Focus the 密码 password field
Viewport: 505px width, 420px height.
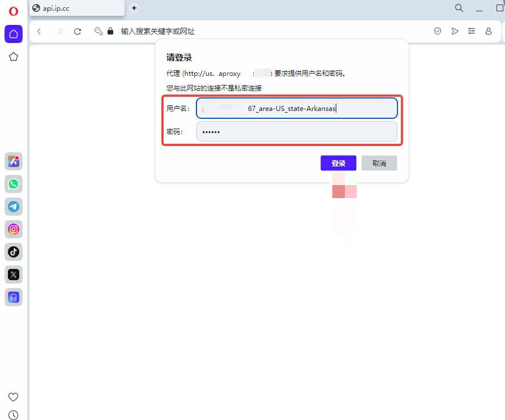(x=297, y=131)
